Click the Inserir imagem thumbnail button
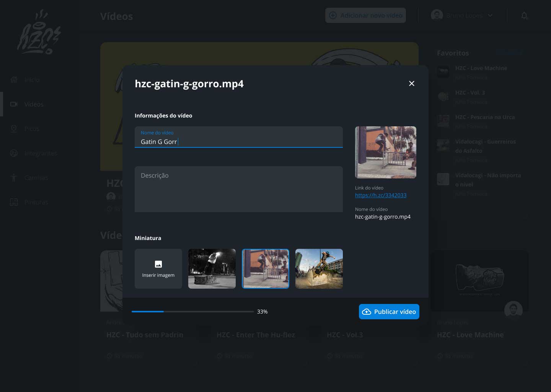The width and height of the screenshot is (551, 392). click(158, 269)
